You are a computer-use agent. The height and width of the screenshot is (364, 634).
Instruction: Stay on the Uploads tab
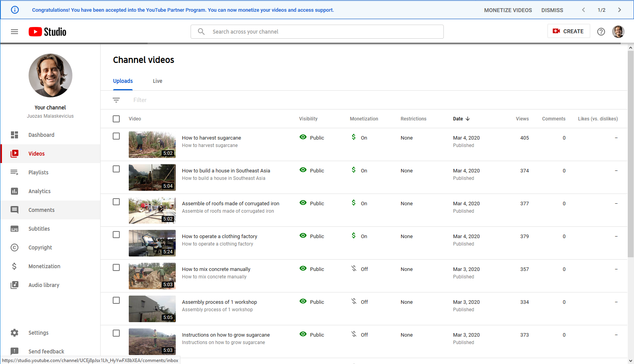pos(122,81)
